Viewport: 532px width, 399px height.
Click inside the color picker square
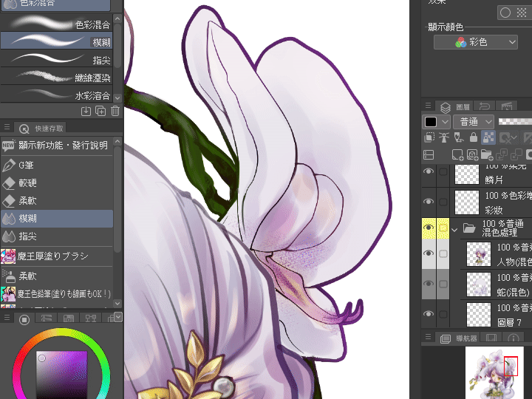[x=62, y=375]
